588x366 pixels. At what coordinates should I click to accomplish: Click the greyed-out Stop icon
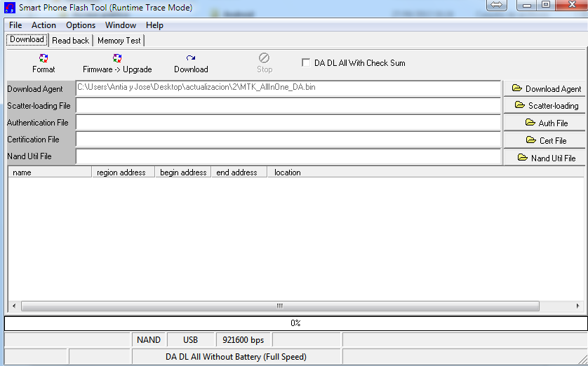pos(264,57)
